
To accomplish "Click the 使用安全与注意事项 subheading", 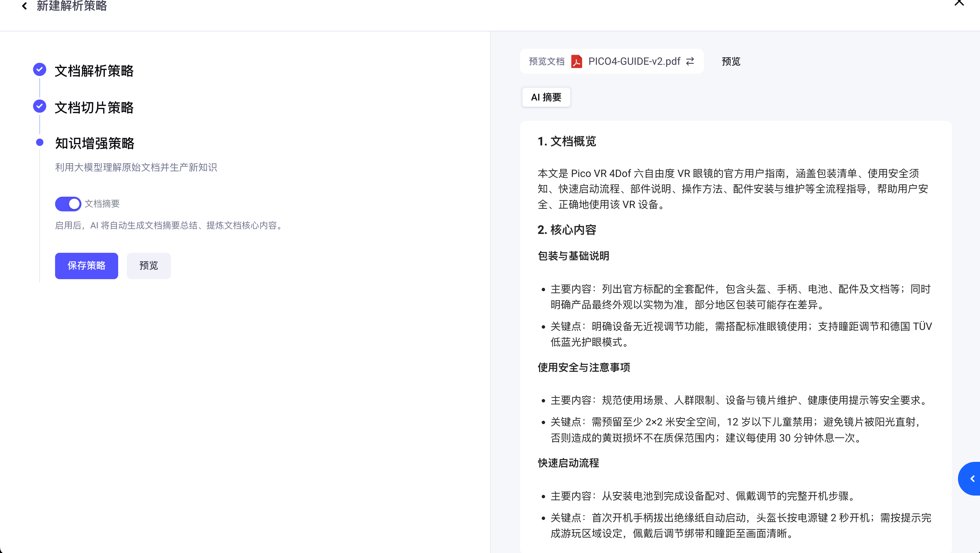I will pyautogui.click(x=583, y=367).
